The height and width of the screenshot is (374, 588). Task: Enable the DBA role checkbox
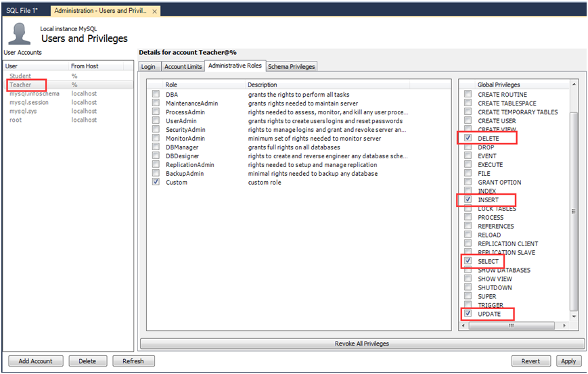pos(156,94)
